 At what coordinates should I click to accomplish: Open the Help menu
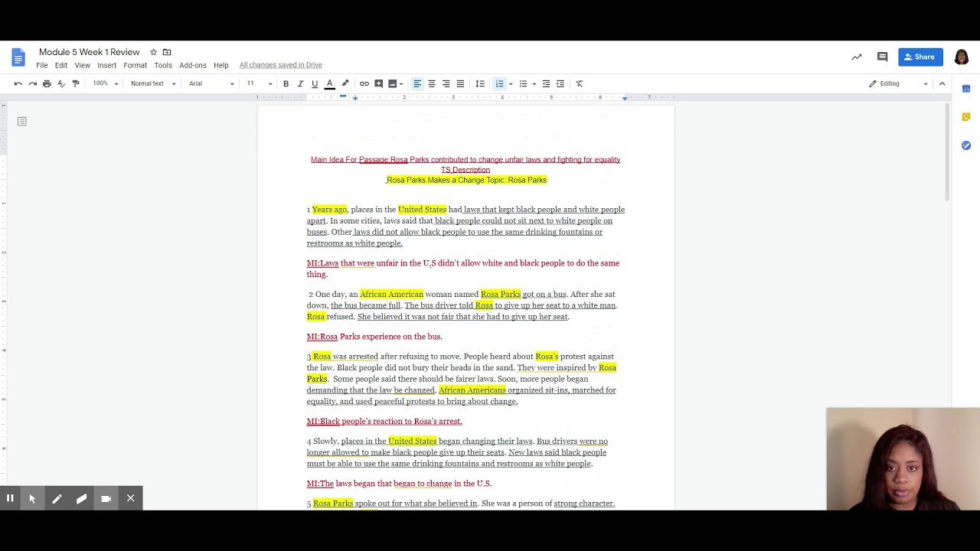coord(221,65)
